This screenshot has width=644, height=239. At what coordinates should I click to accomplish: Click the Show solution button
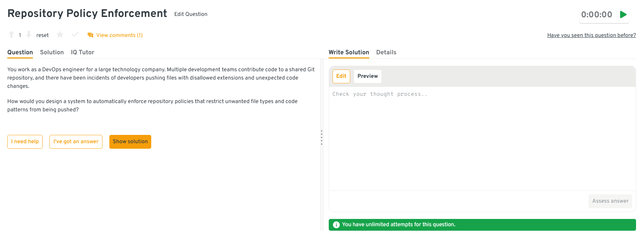click(x=130, y=142)
